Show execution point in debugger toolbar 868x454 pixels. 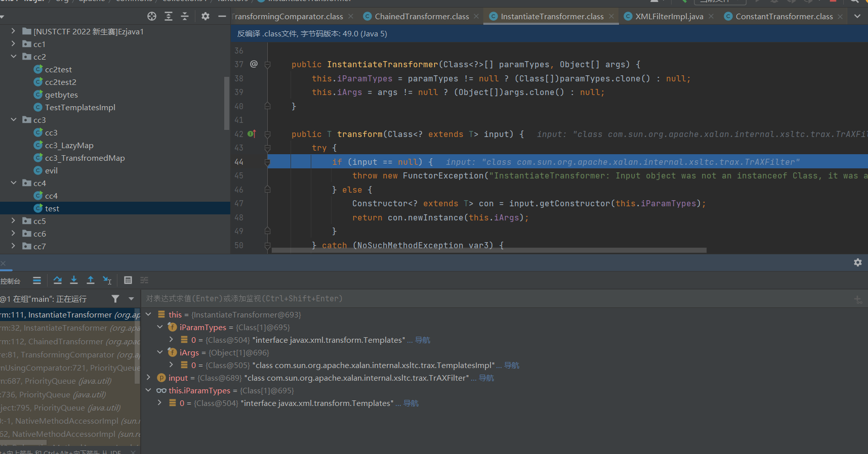37,280
